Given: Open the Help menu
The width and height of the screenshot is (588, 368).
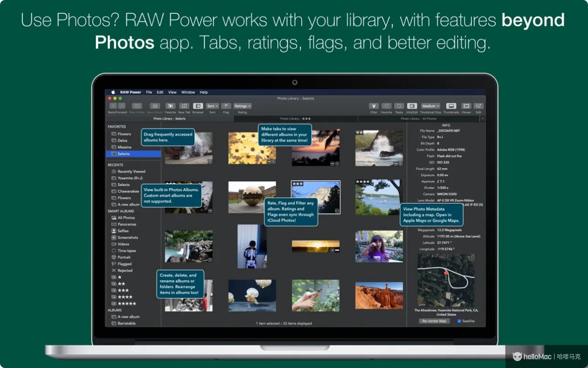Looking at the screenshot, I should 204,92.
